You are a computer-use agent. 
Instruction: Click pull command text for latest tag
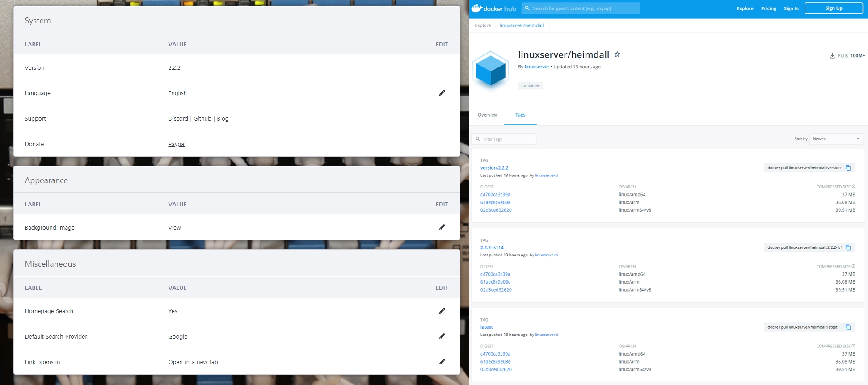(x=802, y=327)
